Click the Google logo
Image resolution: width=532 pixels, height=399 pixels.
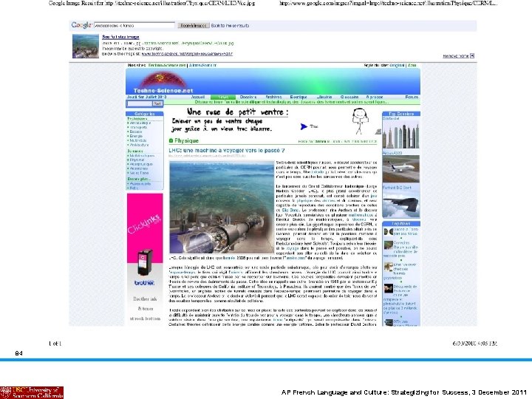click(x=81, y=25)
